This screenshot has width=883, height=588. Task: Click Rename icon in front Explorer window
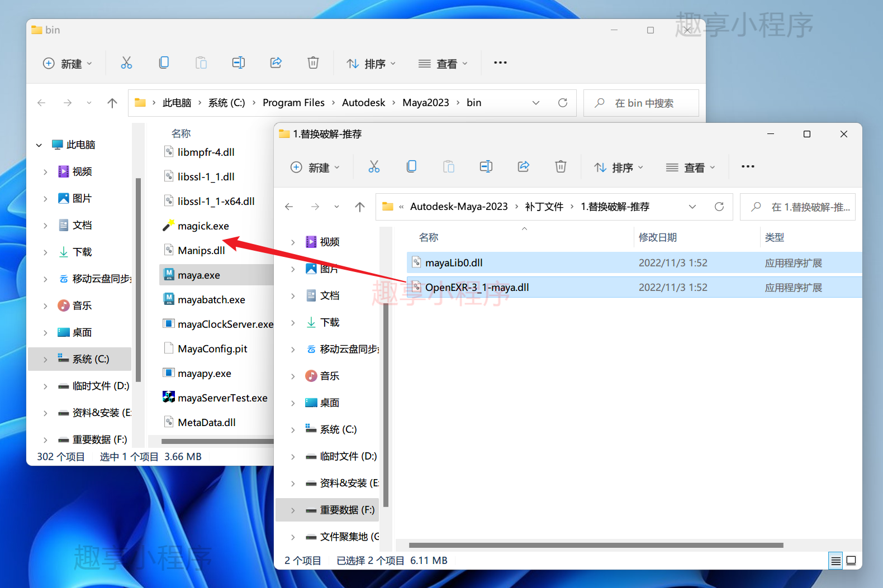point(486,166)
